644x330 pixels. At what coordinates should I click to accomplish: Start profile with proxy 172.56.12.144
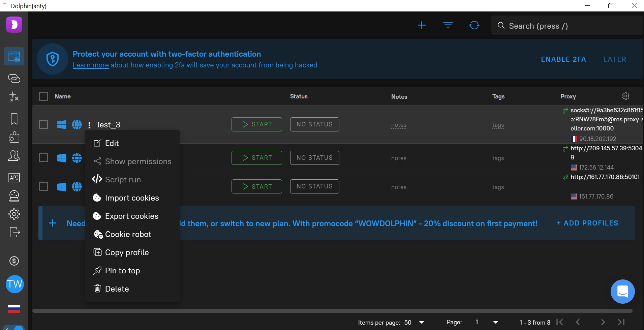257,158
